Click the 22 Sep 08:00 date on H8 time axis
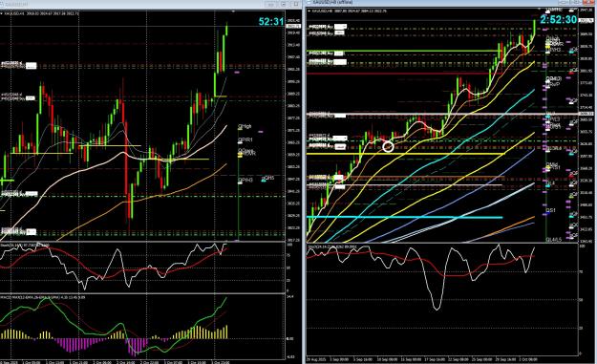597x364 pixels. pos(458,359)
